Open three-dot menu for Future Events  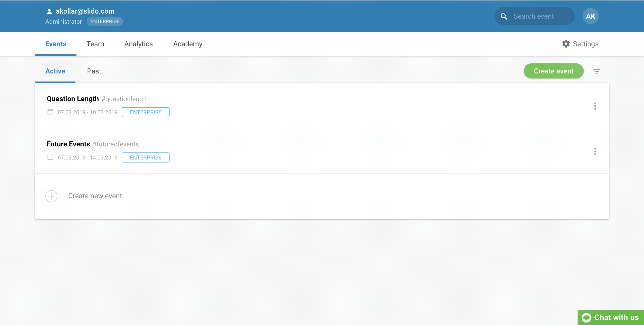tap(595, 151)
